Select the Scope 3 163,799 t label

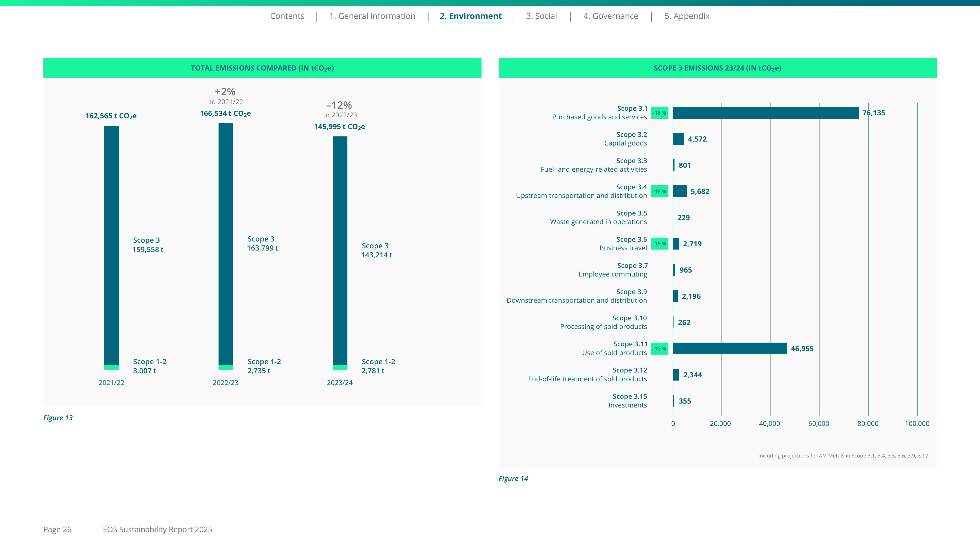(262, 243)
